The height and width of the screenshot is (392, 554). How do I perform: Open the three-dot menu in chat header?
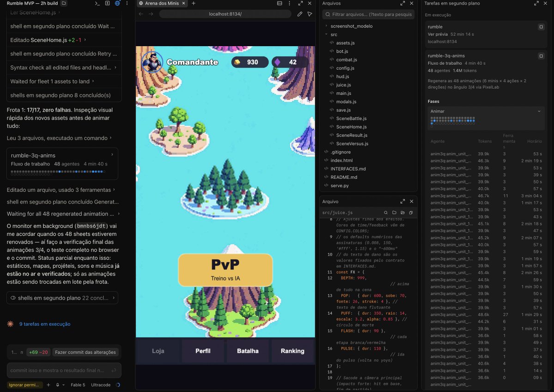(127, 3)
